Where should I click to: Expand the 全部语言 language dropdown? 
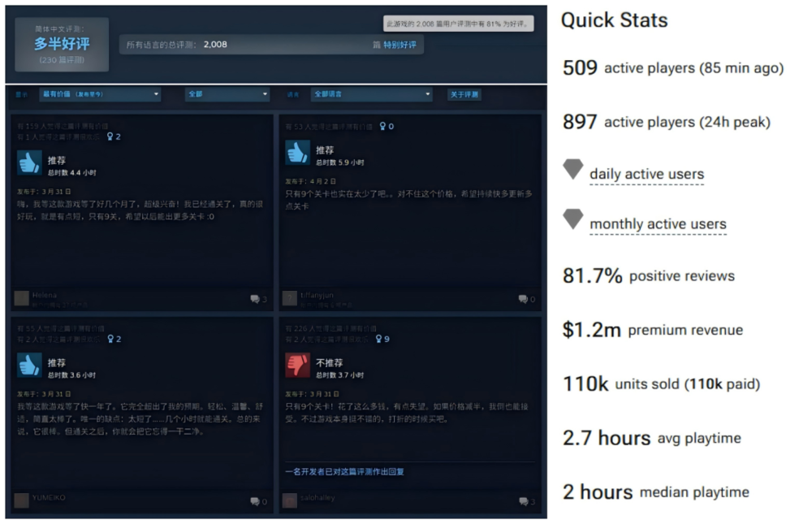click(371, 95)
